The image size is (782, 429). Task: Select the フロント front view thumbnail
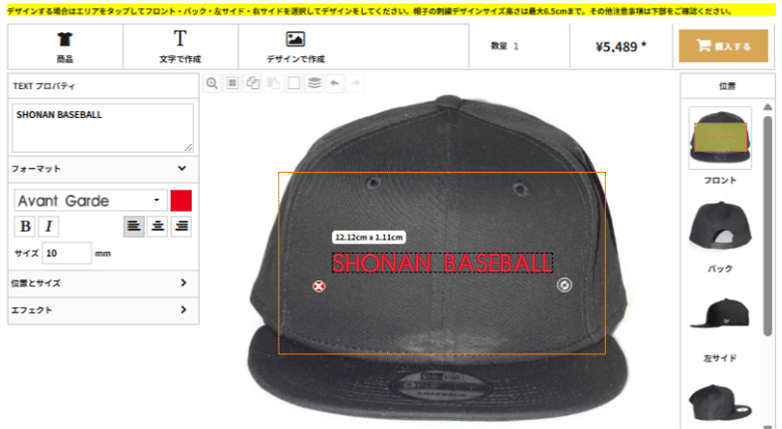click(x=720, y=138)
